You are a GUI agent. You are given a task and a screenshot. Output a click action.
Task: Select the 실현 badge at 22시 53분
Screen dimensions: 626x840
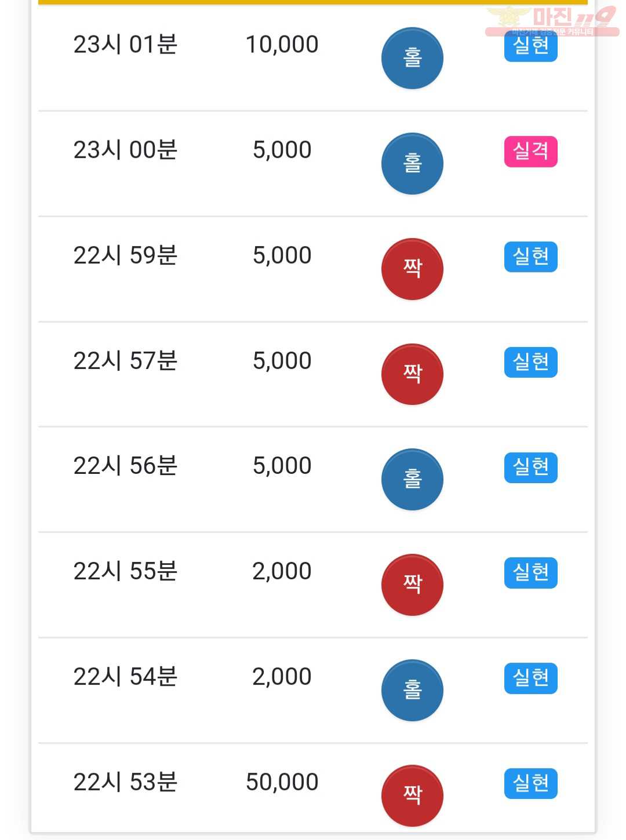(x=531, y=784)
